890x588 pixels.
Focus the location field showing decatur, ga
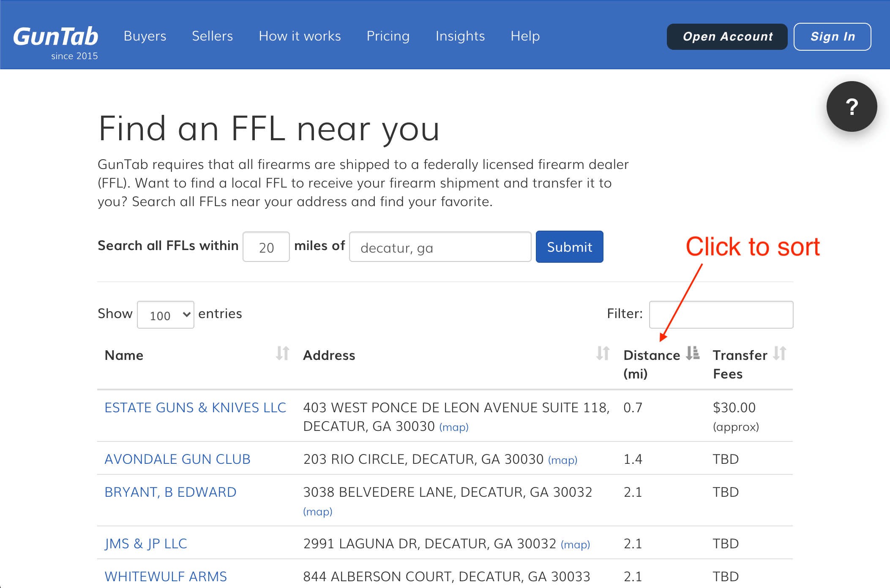[x=440, y=247]
